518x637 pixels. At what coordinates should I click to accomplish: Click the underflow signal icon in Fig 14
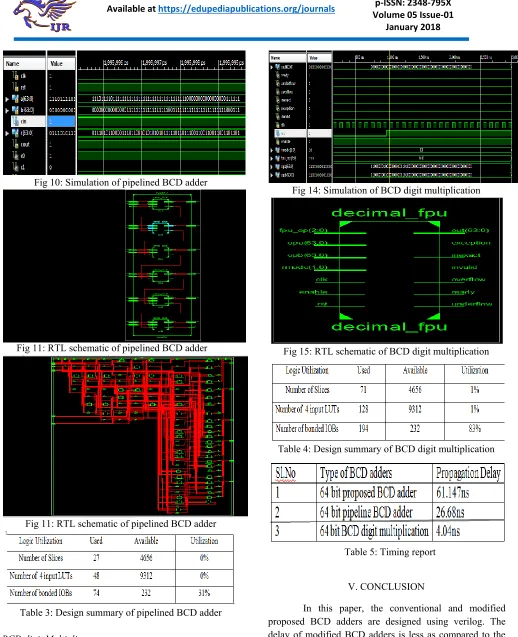(x=277, y=83)
